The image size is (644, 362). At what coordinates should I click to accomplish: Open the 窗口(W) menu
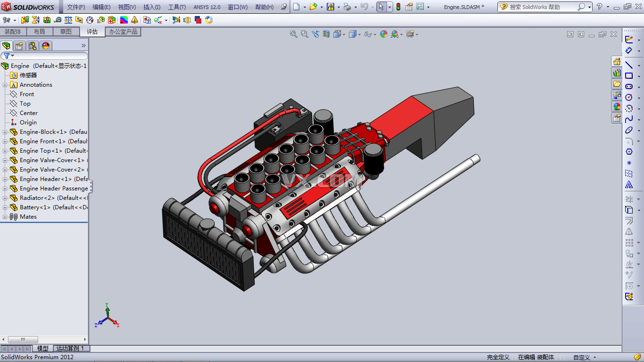click(237, 7)
